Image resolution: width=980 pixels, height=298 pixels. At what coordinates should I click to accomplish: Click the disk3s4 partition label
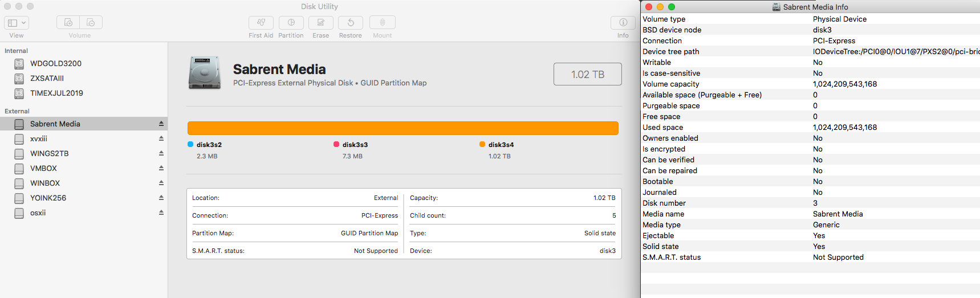pyautogui.click(x=501, y=145)
